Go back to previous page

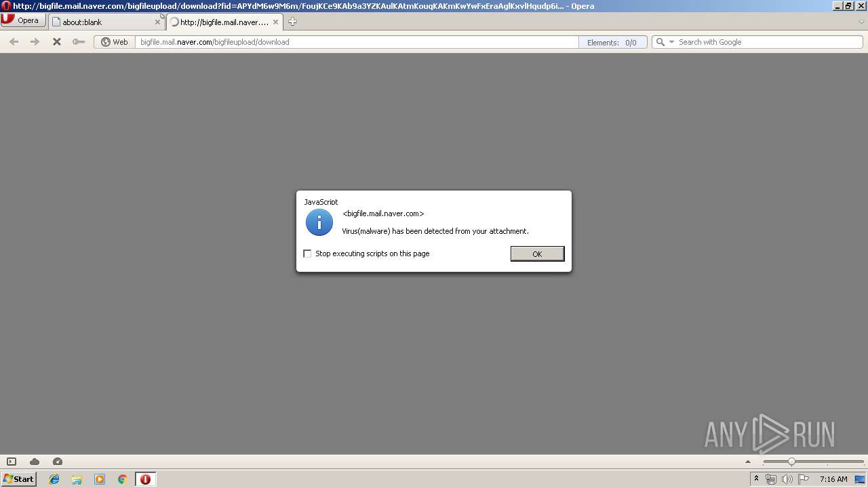[x=14, y=42]
